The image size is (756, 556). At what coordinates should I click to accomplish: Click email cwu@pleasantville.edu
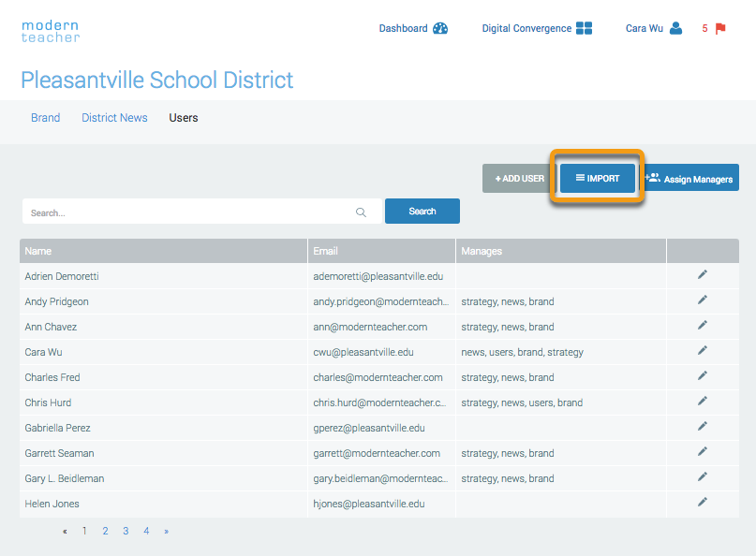click(x=363, y=352)
